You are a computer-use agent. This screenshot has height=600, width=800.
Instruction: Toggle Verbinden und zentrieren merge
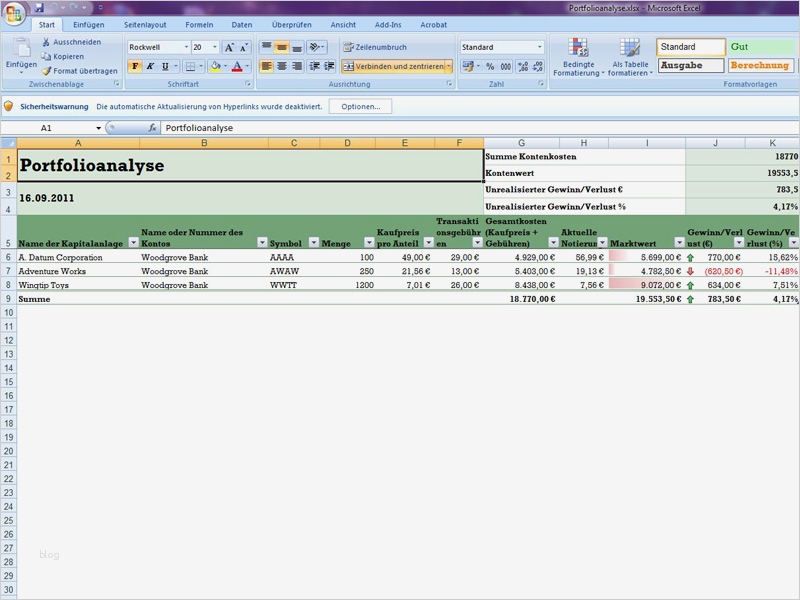point(393,66)
